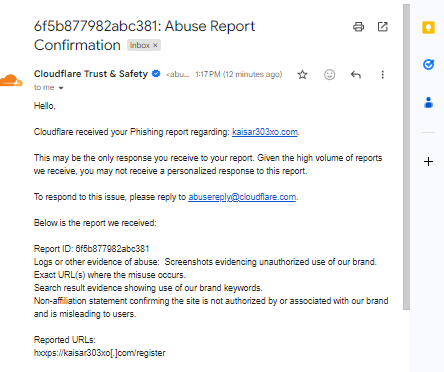The height and width of the screenshot is (372, 444).
Task: Click the abusereply@cloudflare.com email link
Action: pos(242,197)
